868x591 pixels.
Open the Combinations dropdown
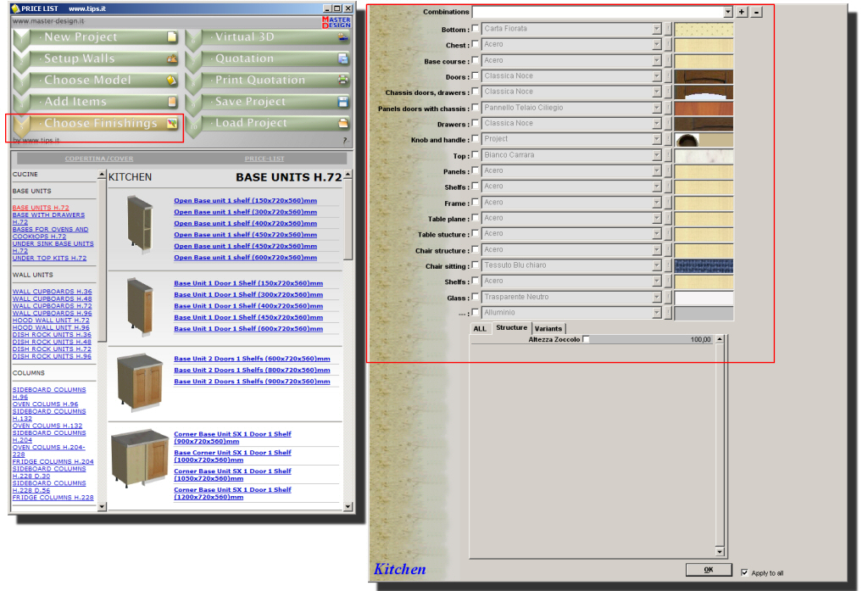click(x=727, y=12)
